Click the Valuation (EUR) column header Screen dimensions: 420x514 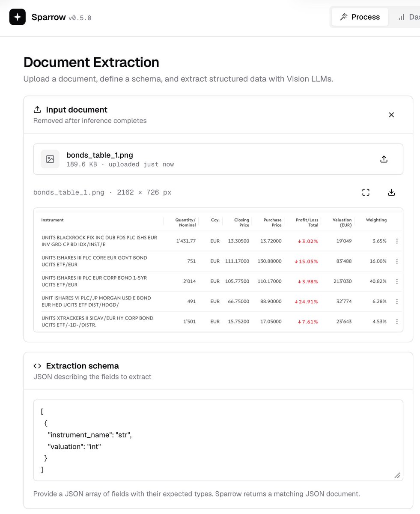[342, 222]
